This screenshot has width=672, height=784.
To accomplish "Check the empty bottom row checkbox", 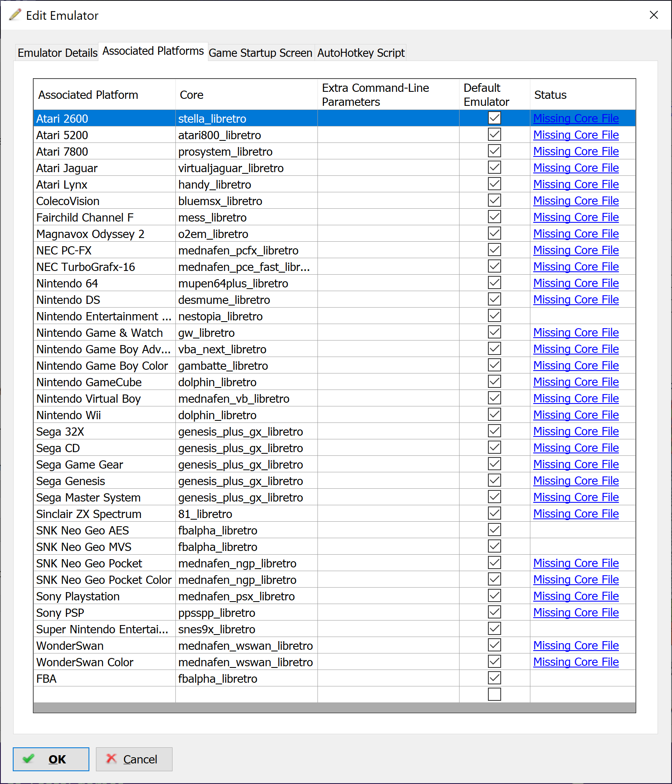I will pos(495,695).
